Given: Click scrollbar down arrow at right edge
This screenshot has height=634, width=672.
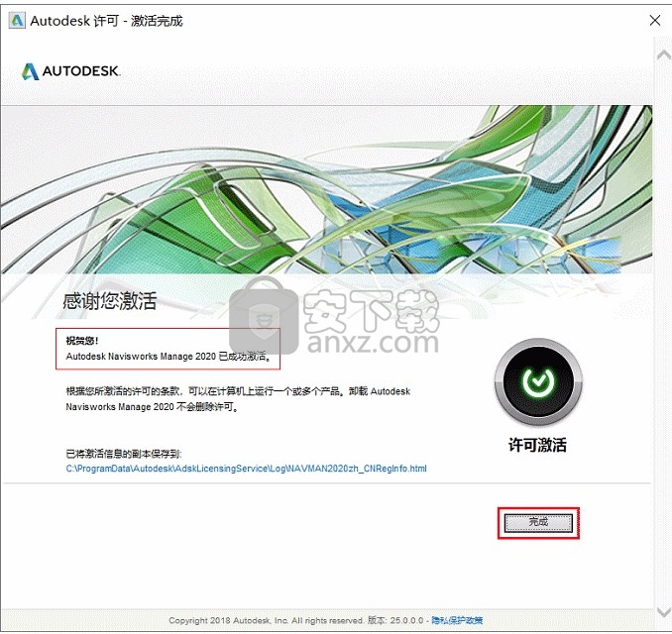Looking at the screenshot, I should point(664,611).
